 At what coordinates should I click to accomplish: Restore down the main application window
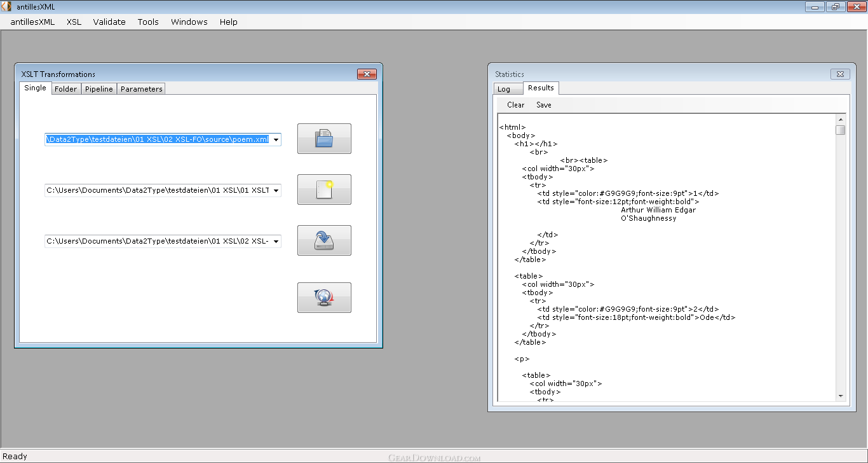(x=835, y=7)
